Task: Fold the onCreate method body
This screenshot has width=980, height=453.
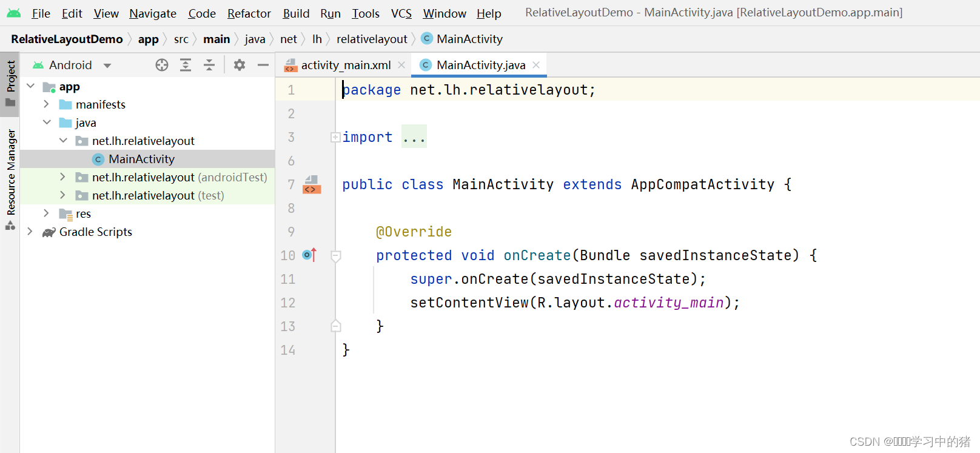Action: pos(336,256)
